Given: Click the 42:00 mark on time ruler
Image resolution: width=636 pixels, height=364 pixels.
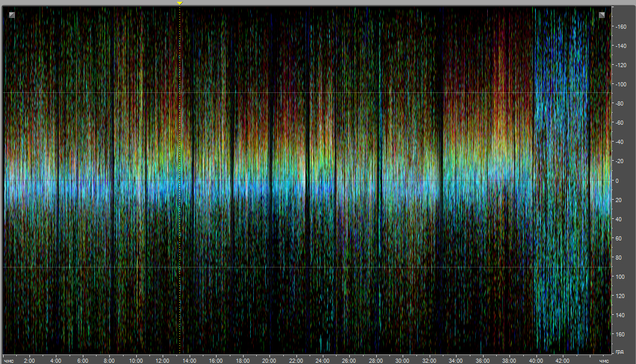Looking at the screenshot, I should [x=562, y=360].
